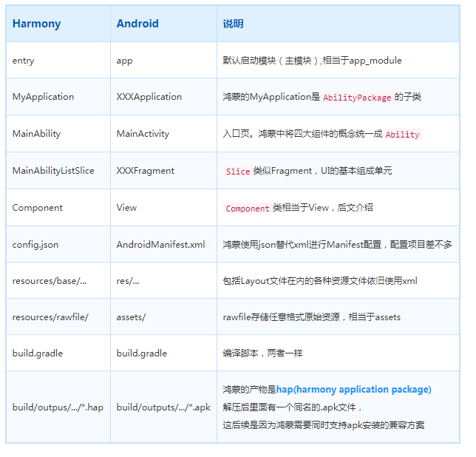Click the hap(harmony application package) text
Image resolution: width=476 pixels, height=457 pixels.
(x=353, y=390)
